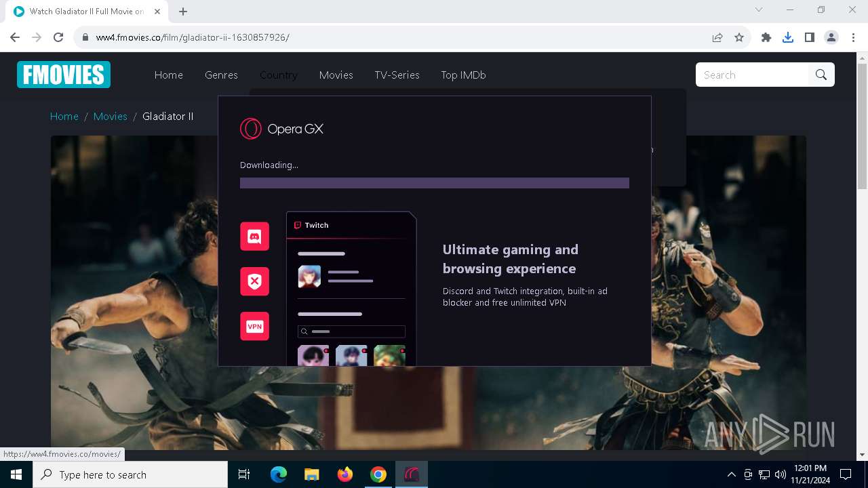Open Microsoft Edge from taskbar
The image size is (868, 488).
279,474
